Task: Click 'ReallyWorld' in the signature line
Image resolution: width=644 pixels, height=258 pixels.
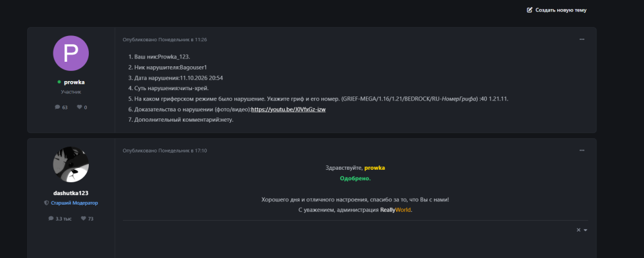Action: tap(395, 210)
